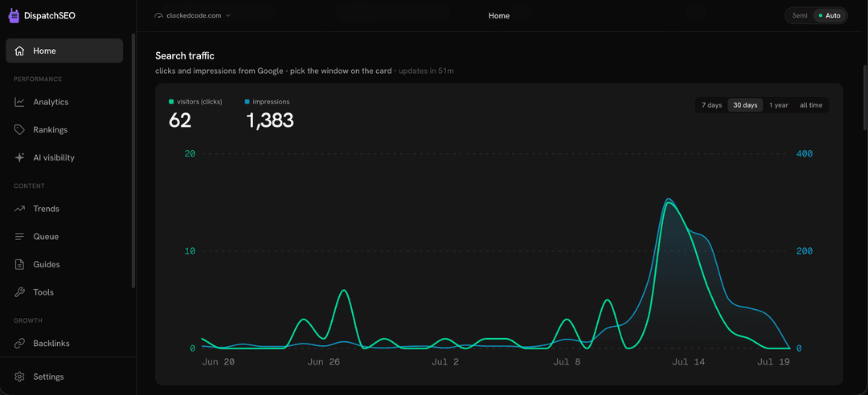Open the Tools wrench icon

pyautogui.click(x=19, y=292)
